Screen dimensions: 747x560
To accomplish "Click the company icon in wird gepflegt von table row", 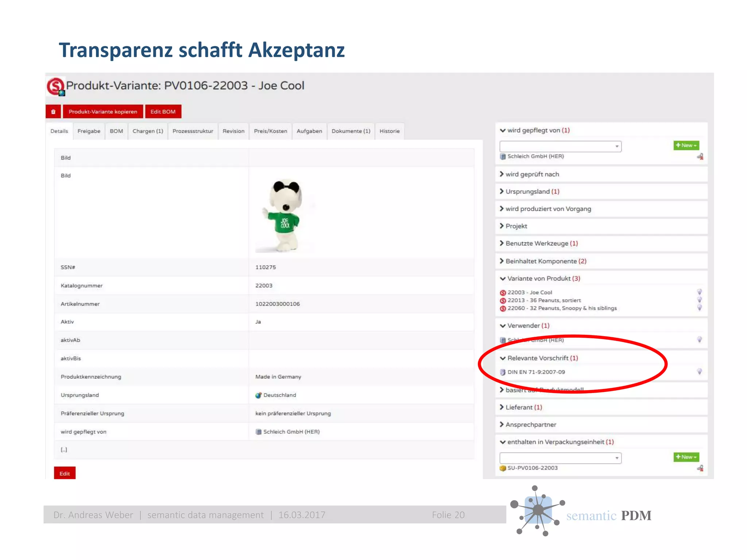I will tap(259, 432).
